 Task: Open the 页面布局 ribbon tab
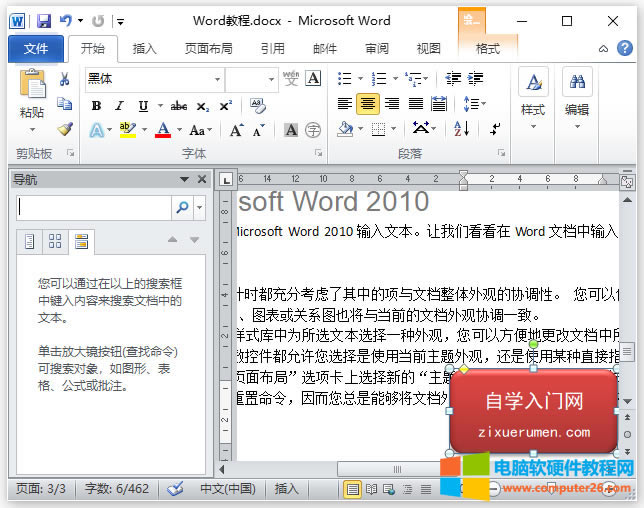point(208,48)
